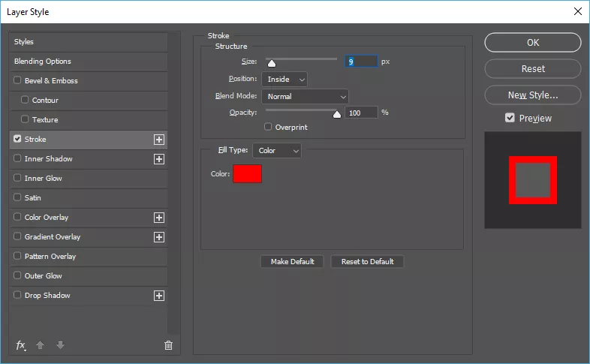Enable the Texture checkbox

25,119
